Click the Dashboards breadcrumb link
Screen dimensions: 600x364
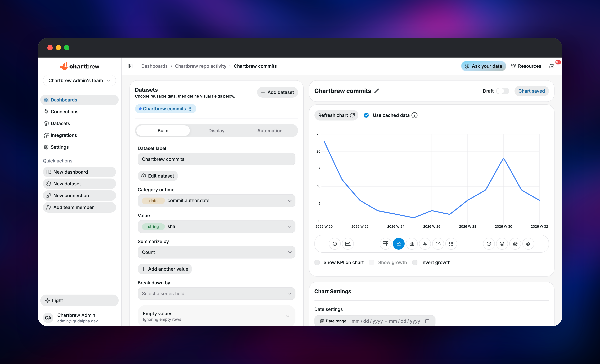pyautogui.click(x=154, y=66)
